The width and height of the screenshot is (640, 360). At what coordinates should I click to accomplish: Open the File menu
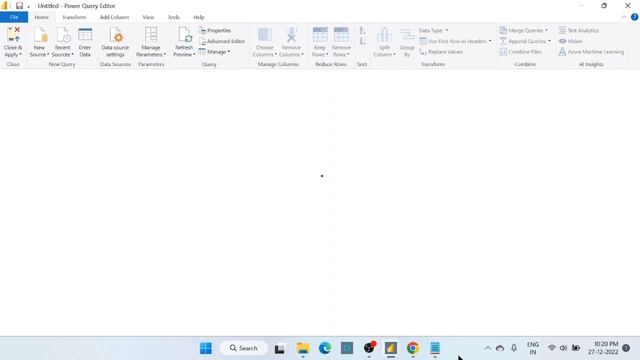click(14, 17)
